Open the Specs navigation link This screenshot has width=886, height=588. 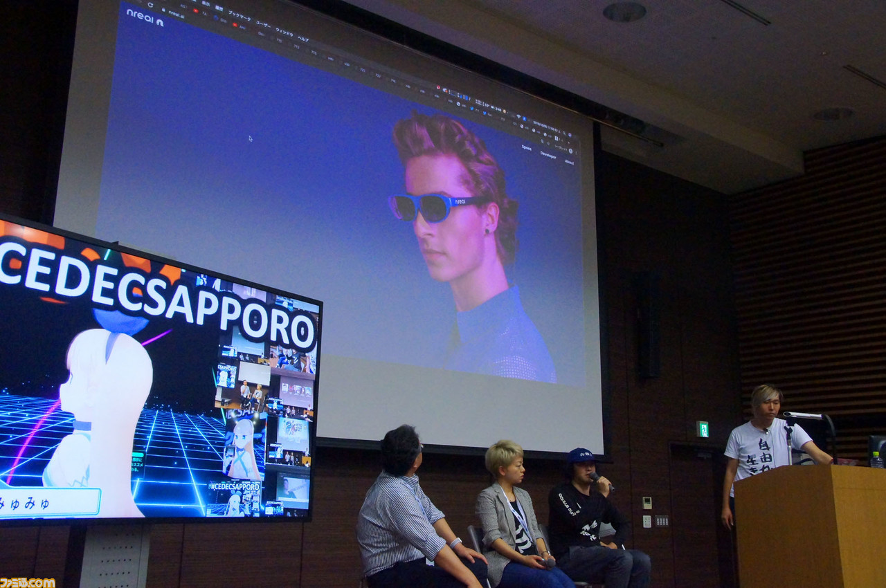pyautogui.click(x=526, y=147)
